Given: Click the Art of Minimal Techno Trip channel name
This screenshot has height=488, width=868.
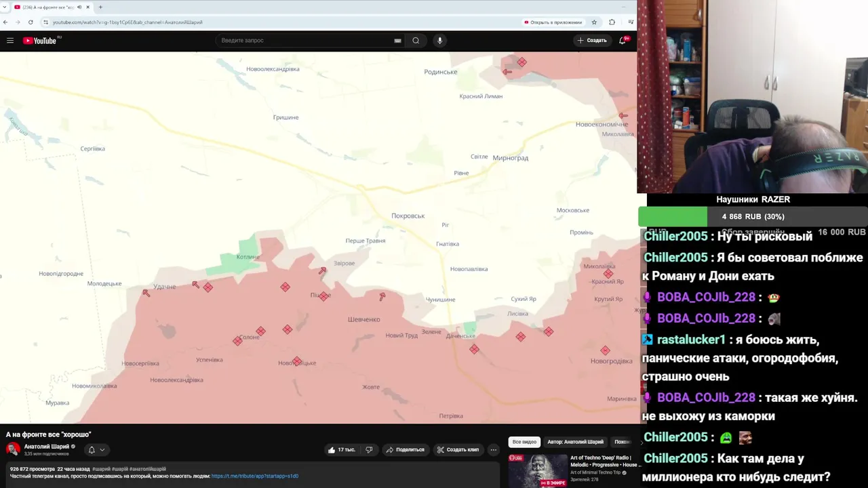Looking at the screenshot, I should 595,472.
